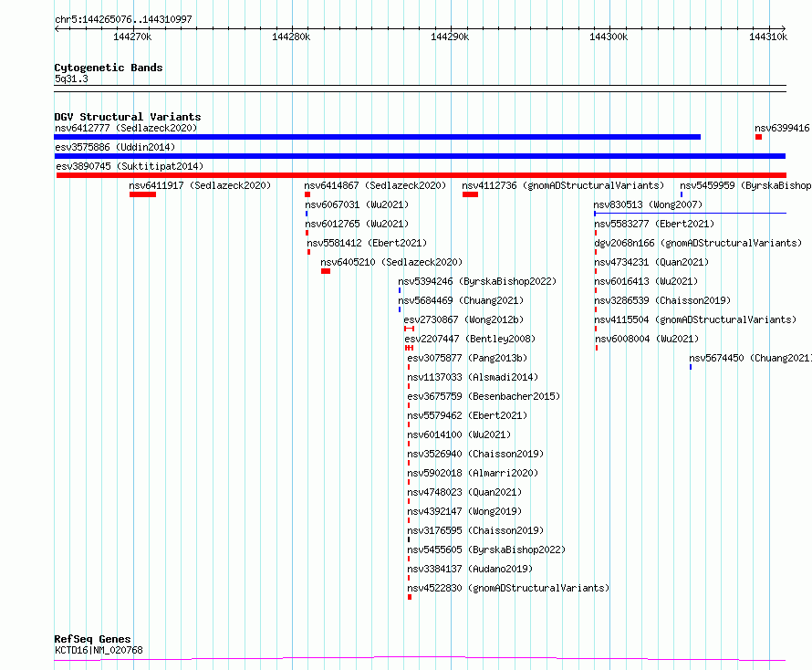This screenshot has width=812, height=670.
Task: Click the KCTD16|NM_020768 gene label
Action: pyautogui.click(x=99, y=650)
